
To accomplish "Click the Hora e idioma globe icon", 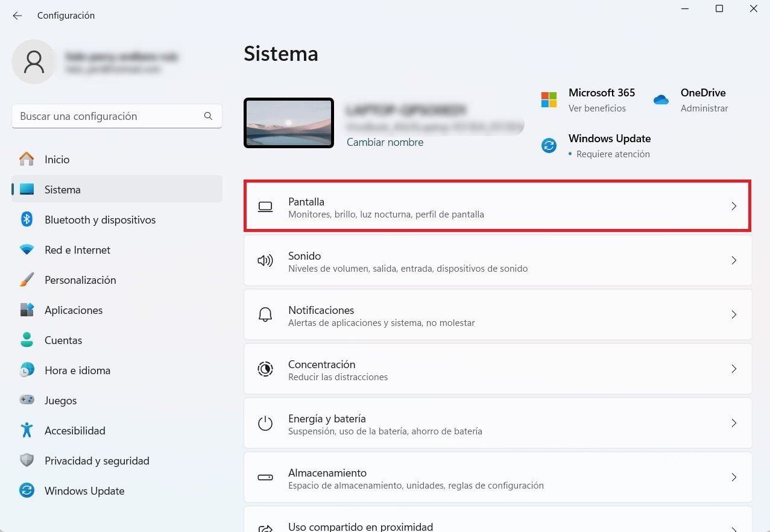I will tap(27, 371).
